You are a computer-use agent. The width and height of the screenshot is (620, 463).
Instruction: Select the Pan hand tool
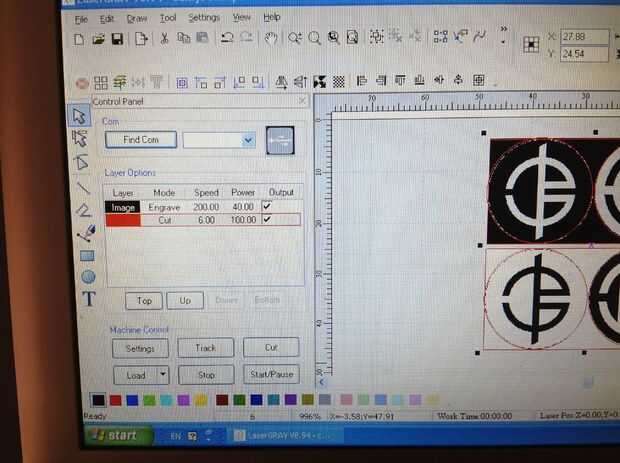[x=271, y=38]
